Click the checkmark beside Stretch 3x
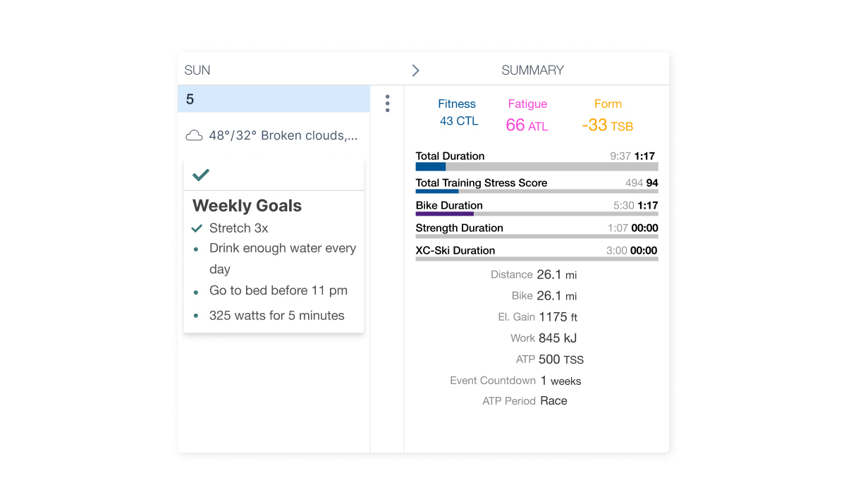 tap(197, 228)
